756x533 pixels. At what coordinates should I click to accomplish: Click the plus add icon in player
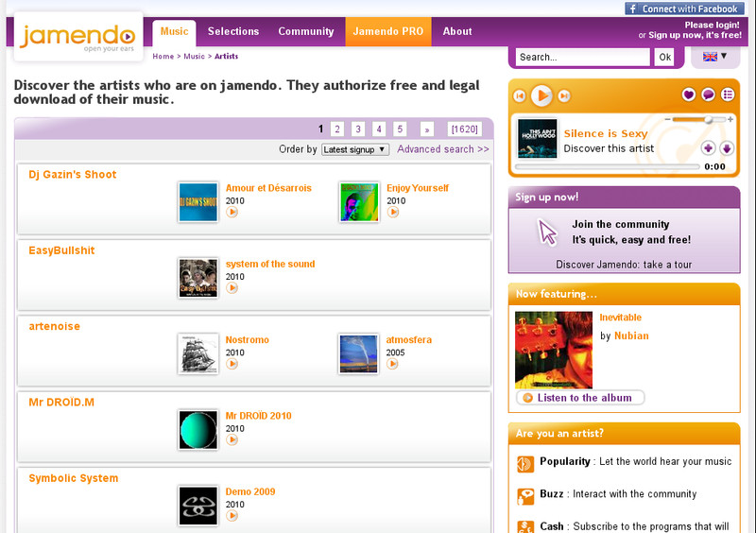click(x=708, y=148)
